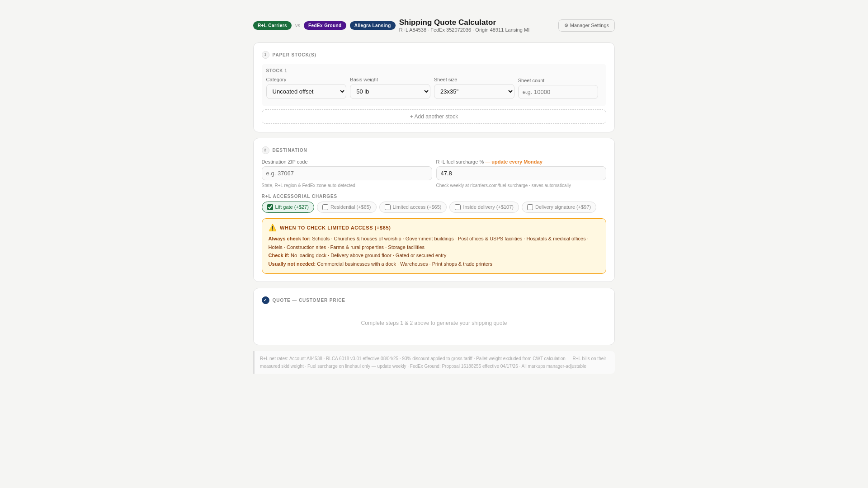868x488 pixels.
Task: Click the R+L fuel surcharge field
Action: 521,174
